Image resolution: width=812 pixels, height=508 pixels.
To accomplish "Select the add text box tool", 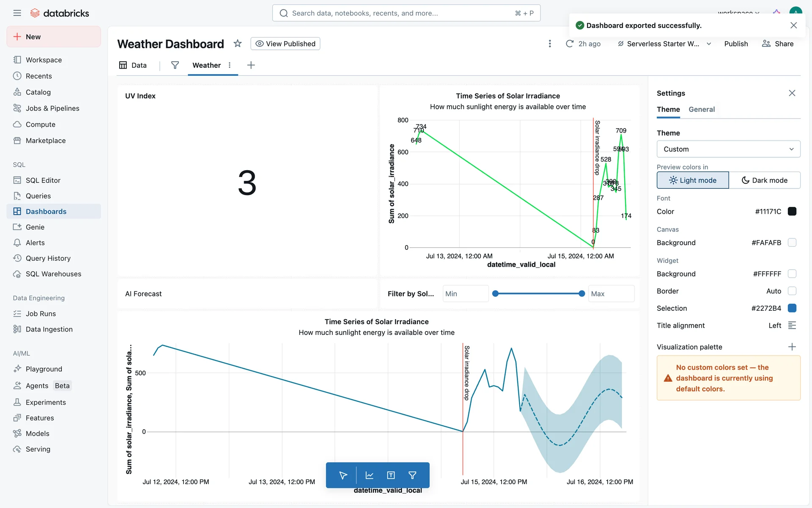I will pyautogui.click(x=391, y=475).
